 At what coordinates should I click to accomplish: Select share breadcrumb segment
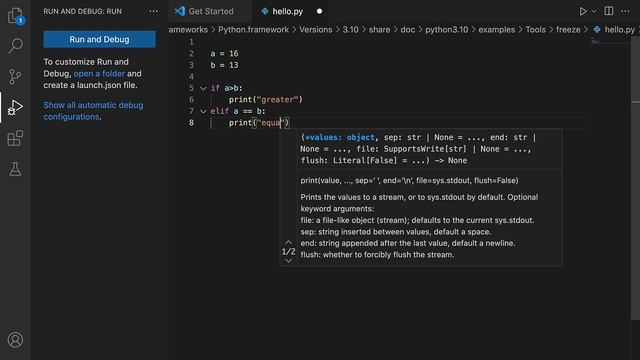[x=379, y=30]
